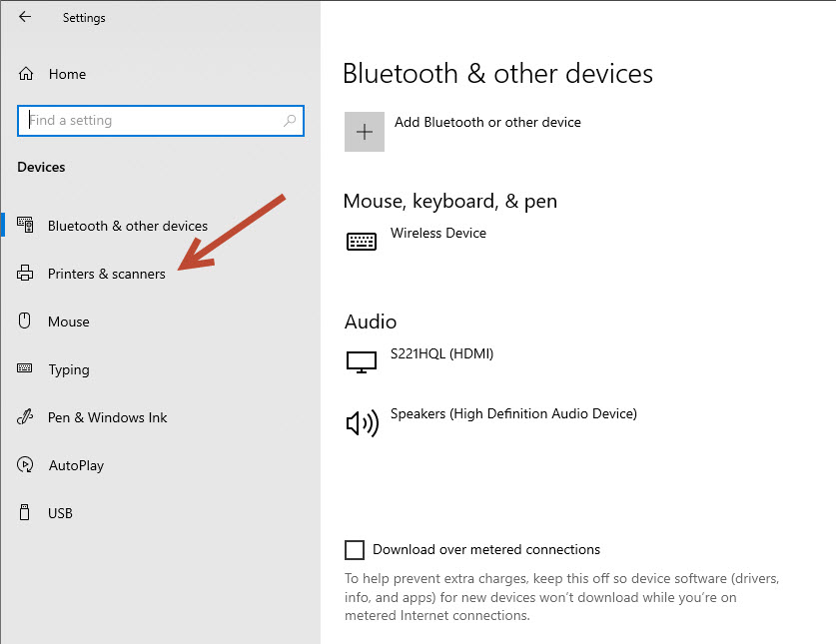Click the Find a setting search field
This screenshot has height=644, width=836.
coord(161,121)
